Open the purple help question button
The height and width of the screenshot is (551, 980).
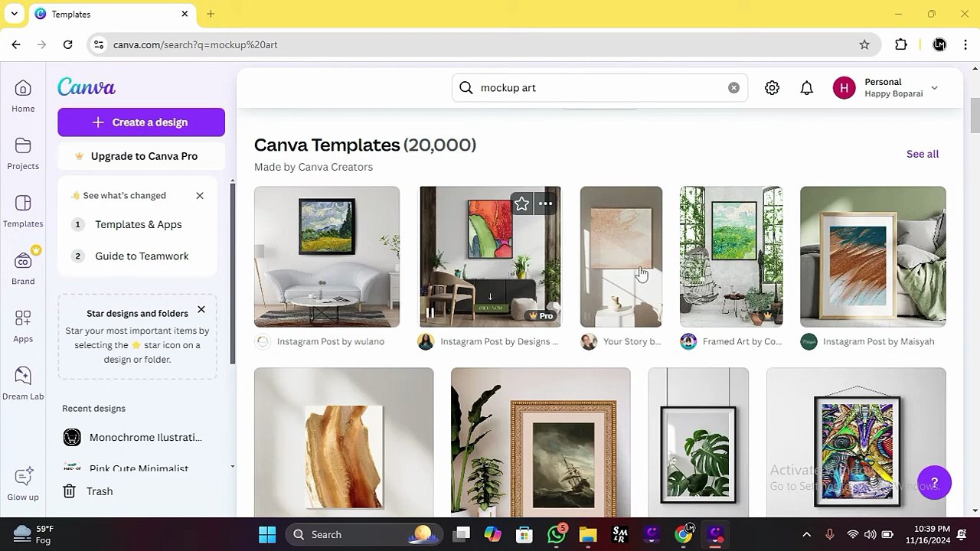pos(934,483)
